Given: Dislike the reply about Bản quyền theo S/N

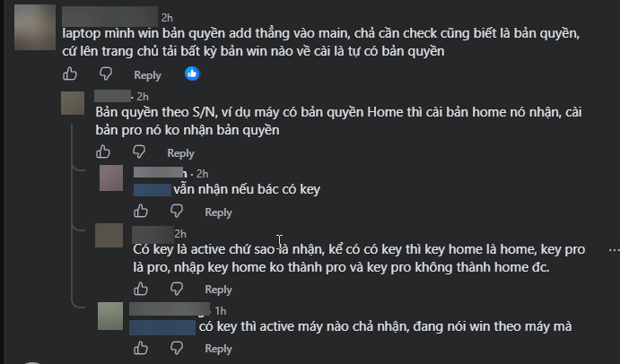Looking at the screenshot, I should (x=139, y=152).
